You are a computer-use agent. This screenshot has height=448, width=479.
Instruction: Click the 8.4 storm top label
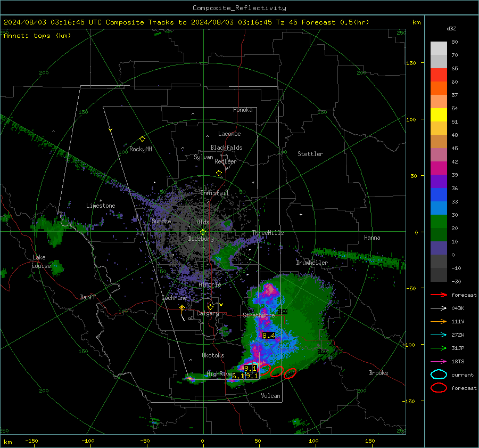(x=269, y=336)
